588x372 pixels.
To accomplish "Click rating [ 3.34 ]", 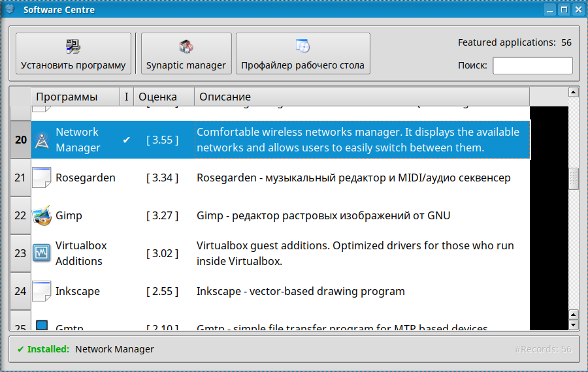I will point(163,178).
